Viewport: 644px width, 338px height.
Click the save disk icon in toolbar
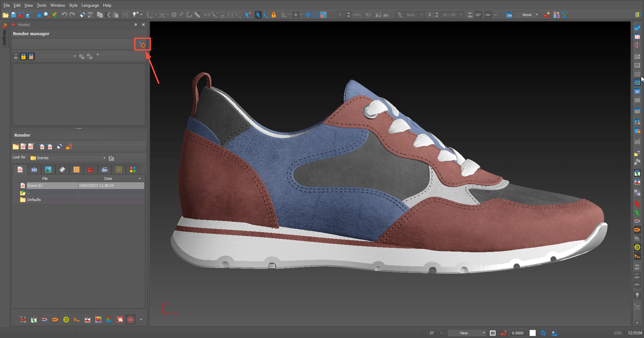tap(13, 15)
